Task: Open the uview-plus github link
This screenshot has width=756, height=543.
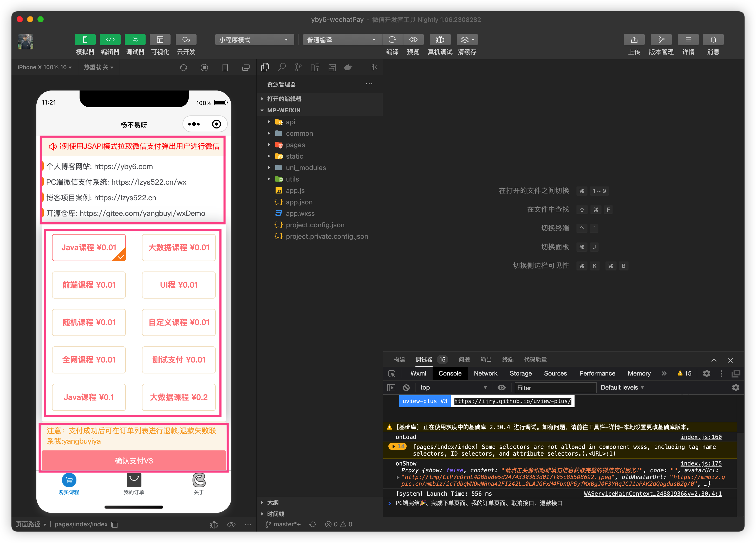Action: tap(512, 401)
